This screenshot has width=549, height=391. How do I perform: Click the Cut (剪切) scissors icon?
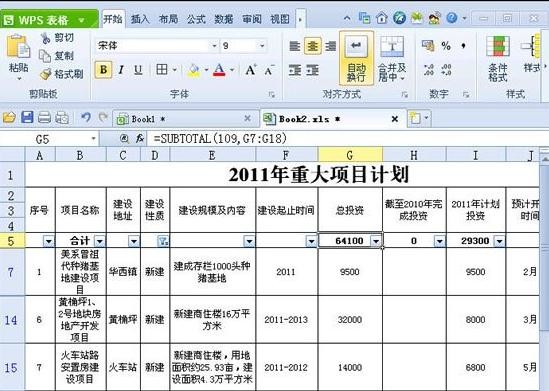coord(46,38)
